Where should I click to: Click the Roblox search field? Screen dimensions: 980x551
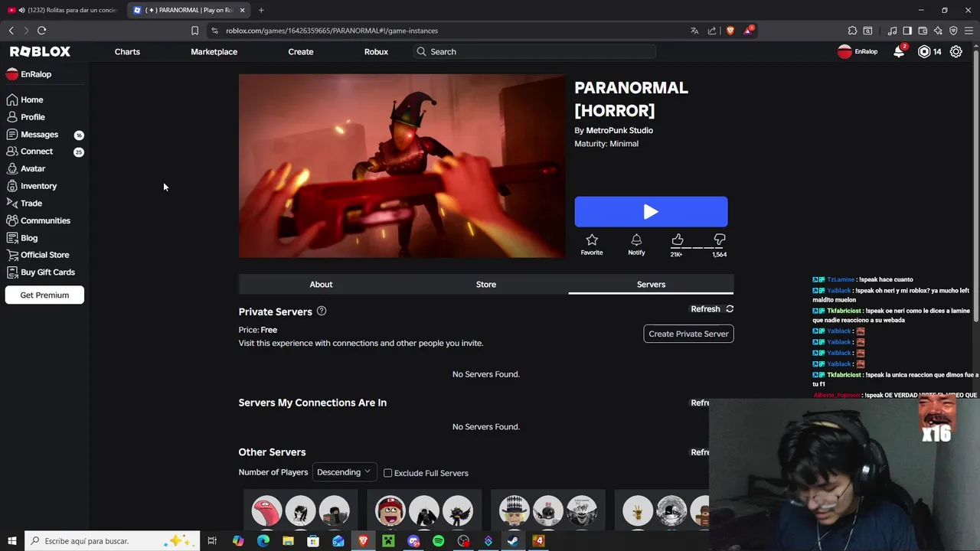pyautogui.click(x=534, y=51)
